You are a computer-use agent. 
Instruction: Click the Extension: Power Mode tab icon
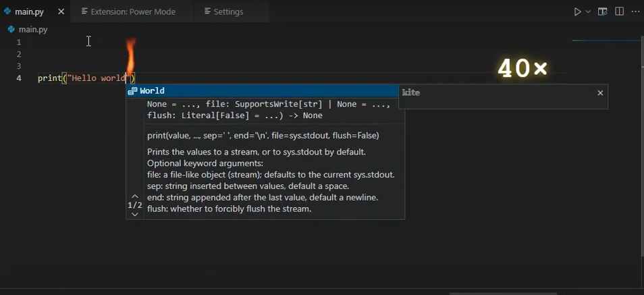click(x=84, y=11)
